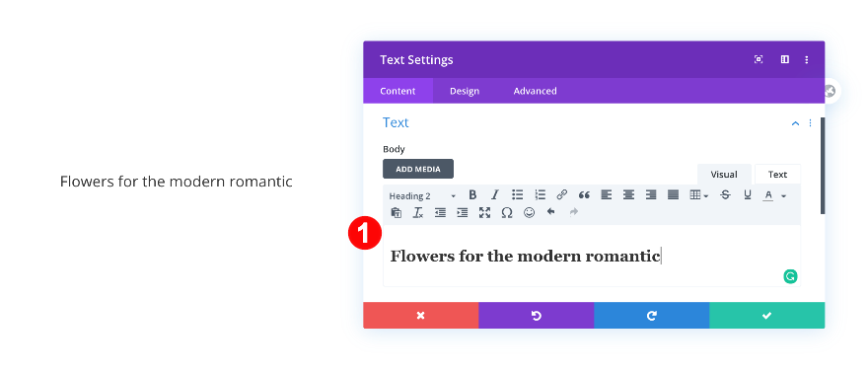Toggle bulleted list
868x374 pixels.
pyautogui.click(x=517, y=195)
